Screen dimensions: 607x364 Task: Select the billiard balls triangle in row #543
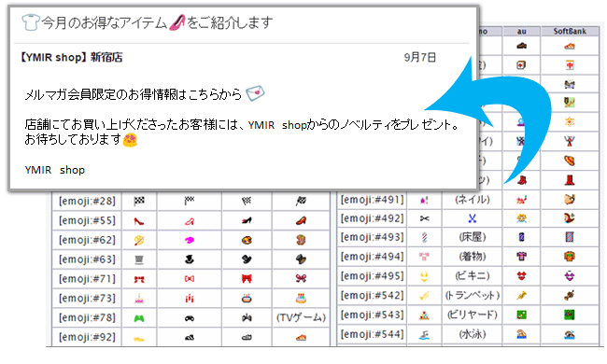point(424,315)
